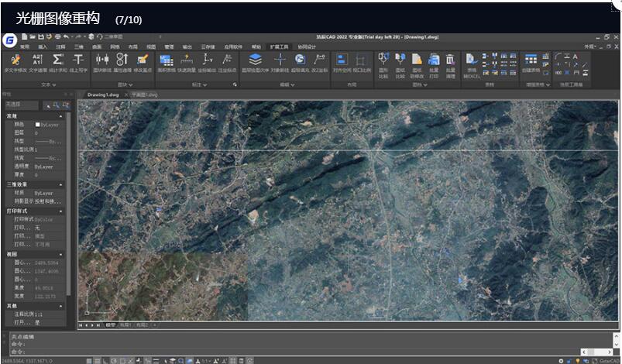Open the 扩展工具 ribbon tab

pos(279,46)
